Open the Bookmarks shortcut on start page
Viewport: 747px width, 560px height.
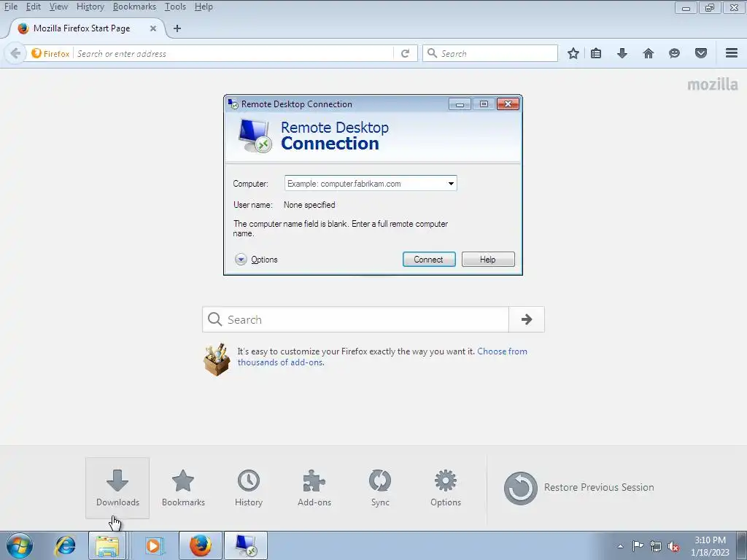(183, 488)
